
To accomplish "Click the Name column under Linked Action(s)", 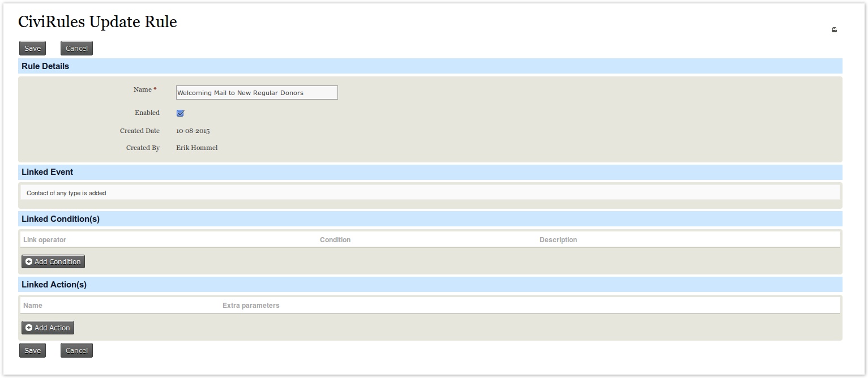I will click(33, 306).
